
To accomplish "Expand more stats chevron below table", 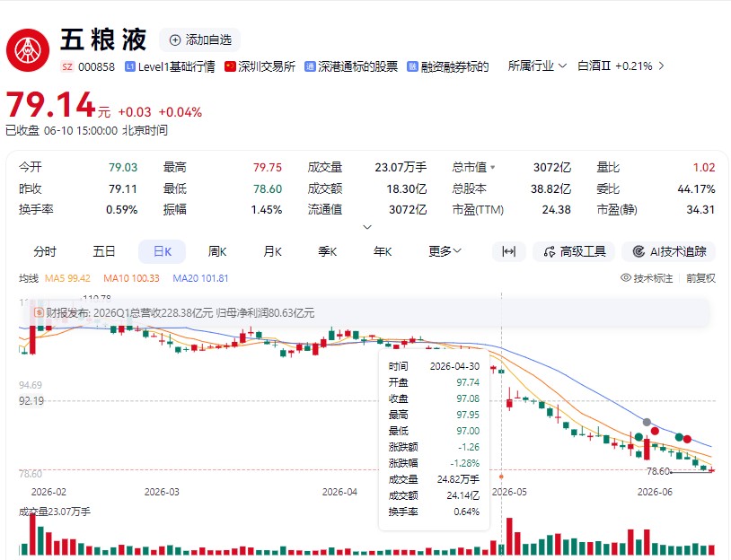I will click(367, 227).
